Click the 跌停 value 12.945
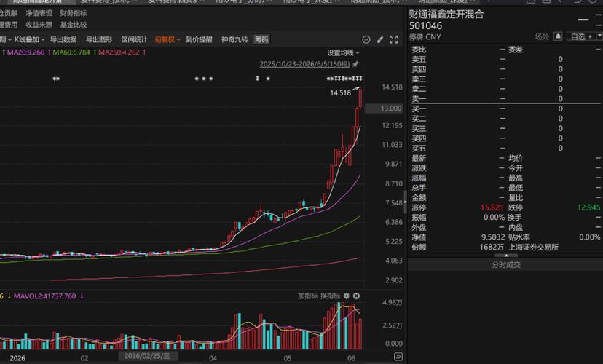The image size is (603, 364). pyautogui.click(x=588, y=207)
